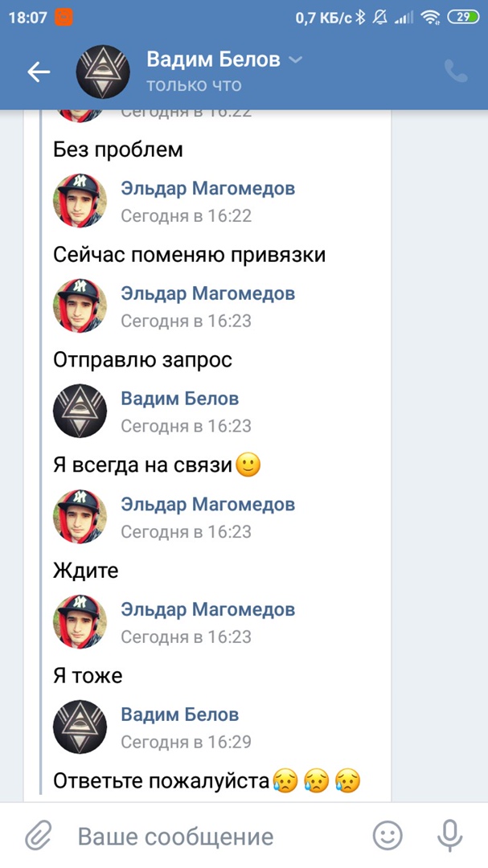Tap Эльдар's avatar above "Я тоже"
The height and width of the screenshot is (868, 488).
coord(80,621)
